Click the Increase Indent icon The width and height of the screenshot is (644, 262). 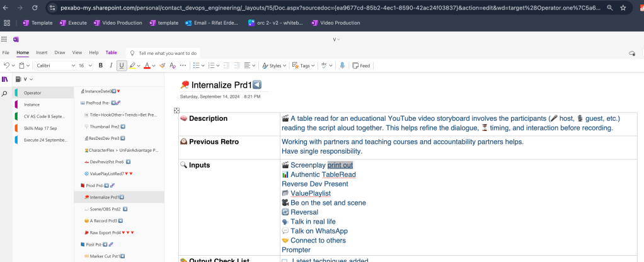pyautogui.click(x=237, y=65)
